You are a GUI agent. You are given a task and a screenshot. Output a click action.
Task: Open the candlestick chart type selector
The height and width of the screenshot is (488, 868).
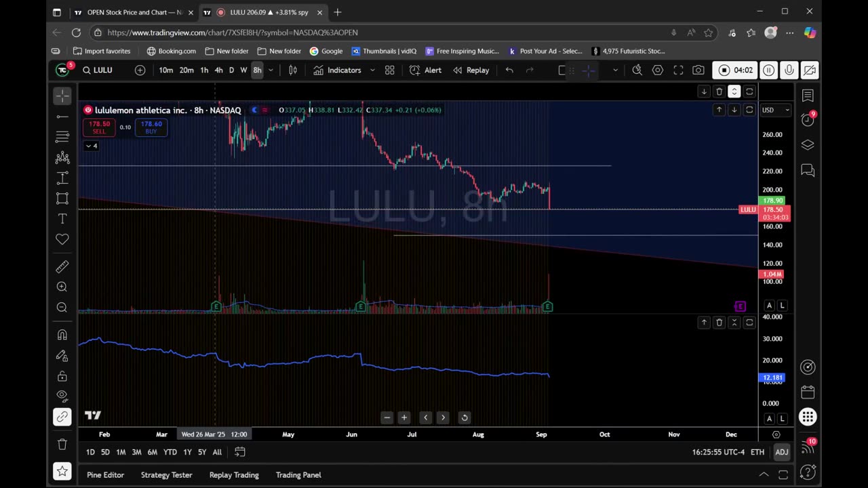pyautogui.click(x=293, y=70)
